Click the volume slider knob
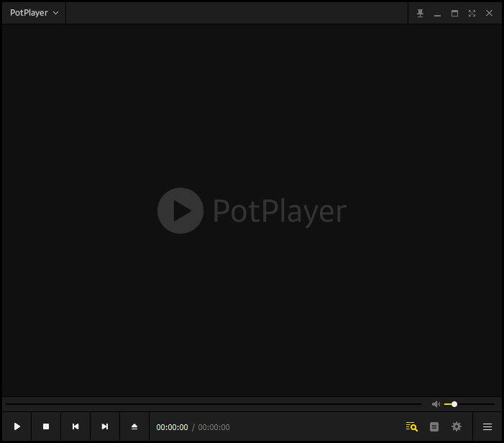The width and height of the screenshot is (504, 443). [454, 404]
